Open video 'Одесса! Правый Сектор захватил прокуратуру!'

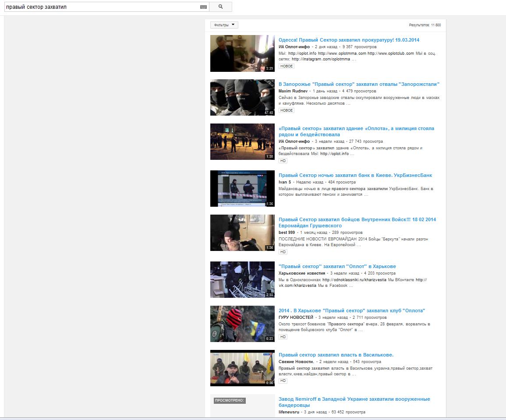click(x=349, y=40)
